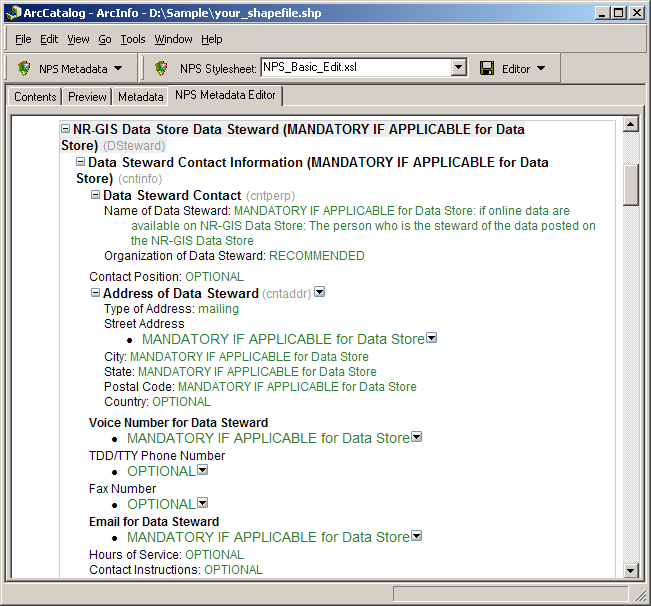The width and height of the screenshot is (651, 606).
Task: Open the Go menu
Action: (x=105, y=39)
